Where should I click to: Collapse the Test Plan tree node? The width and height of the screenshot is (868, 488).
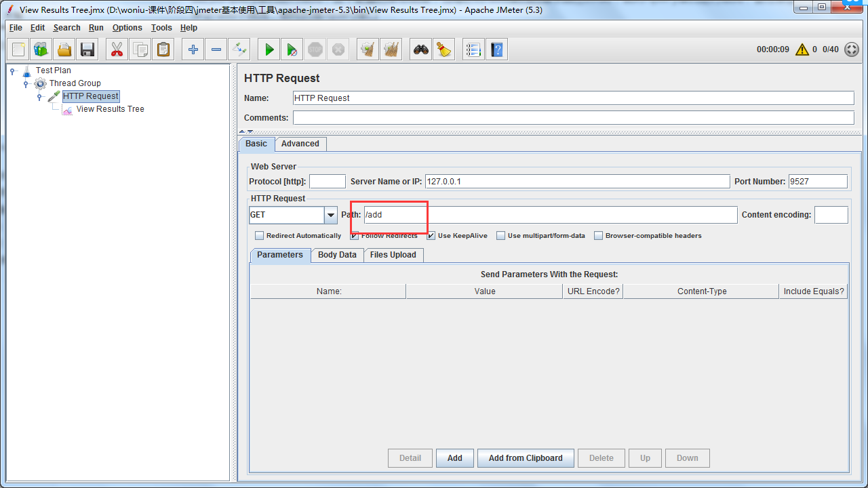pos(13,70)
